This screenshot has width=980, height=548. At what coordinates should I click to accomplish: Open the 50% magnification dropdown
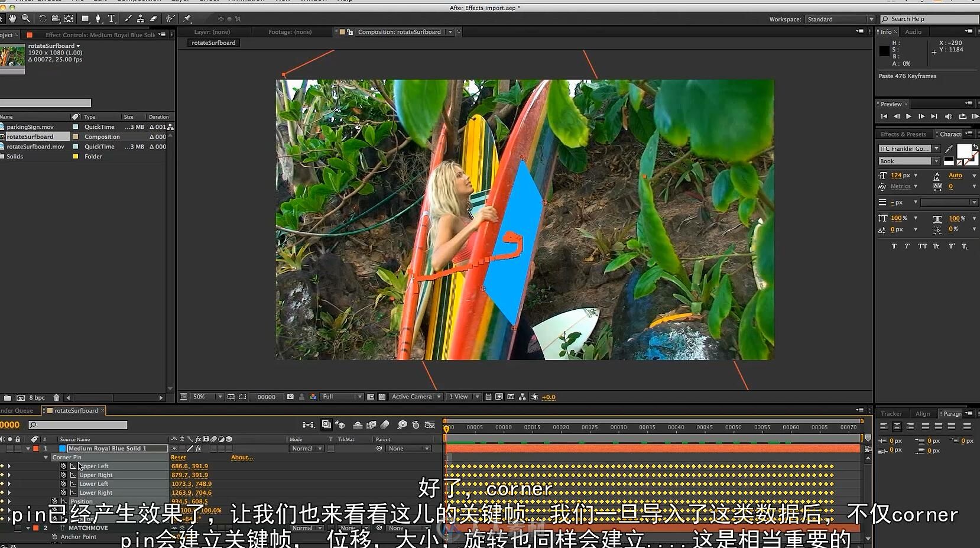coord(207,397)
